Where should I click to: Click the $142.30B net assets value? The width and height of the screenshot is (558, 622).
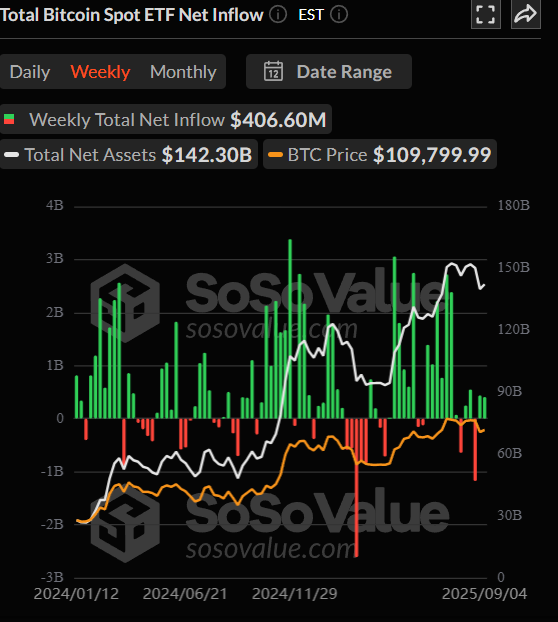point(207,155)
